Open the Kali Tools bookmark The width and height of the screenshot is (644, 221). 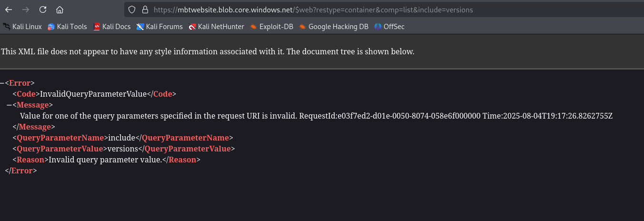click(67, 27)
